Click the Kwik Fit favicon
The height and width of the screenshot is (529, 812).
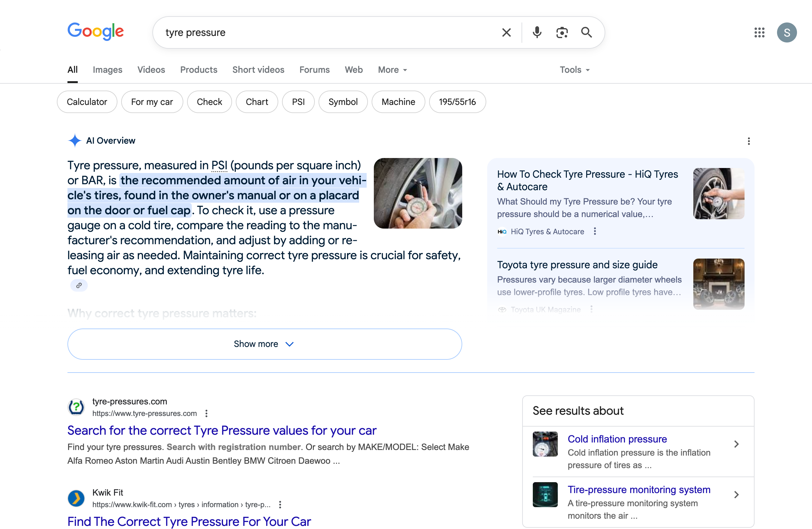point(76,498)
